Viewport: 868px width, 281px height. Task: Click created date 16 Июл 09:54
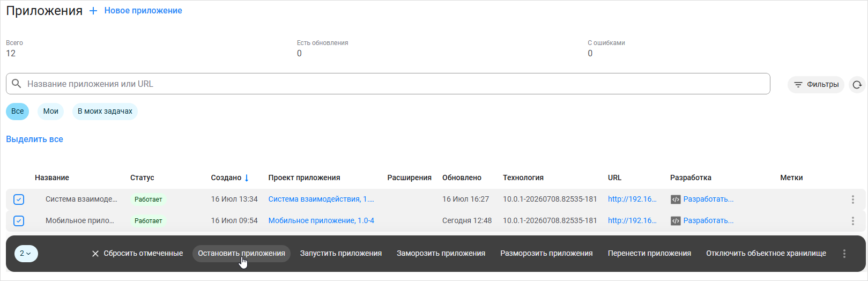234,221
